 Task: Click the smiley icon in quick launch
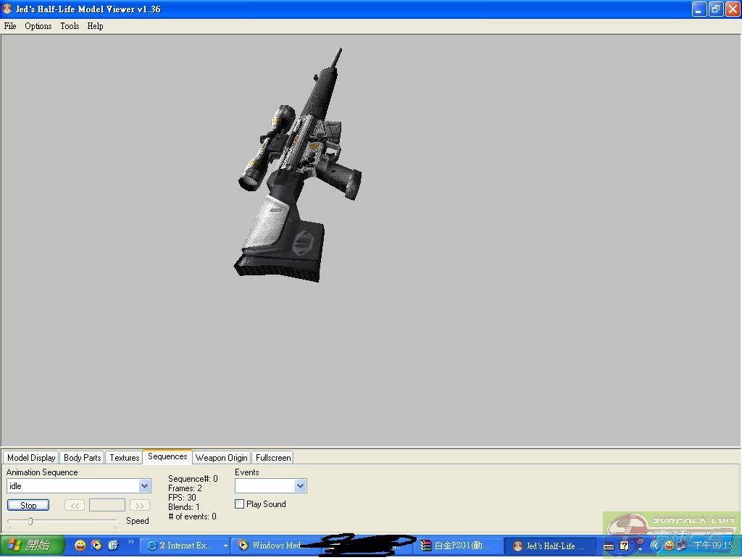[x=80, y=546]
